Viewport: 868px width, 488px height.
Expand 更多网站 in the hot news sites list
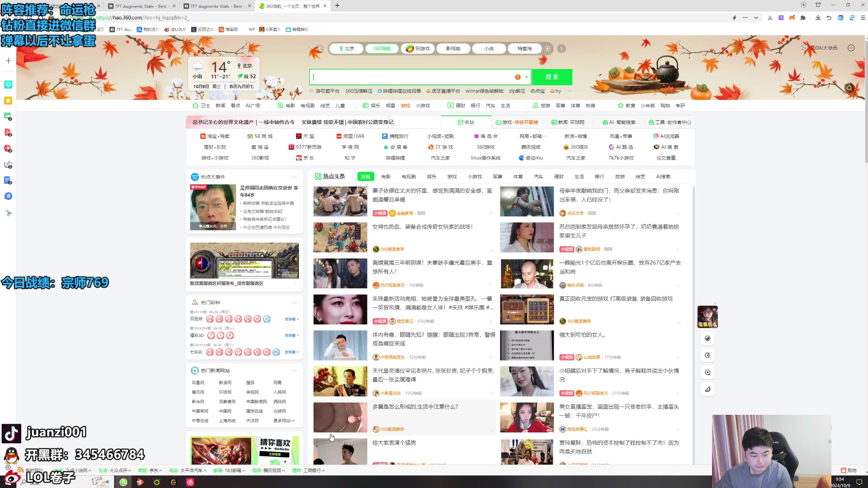285,420
